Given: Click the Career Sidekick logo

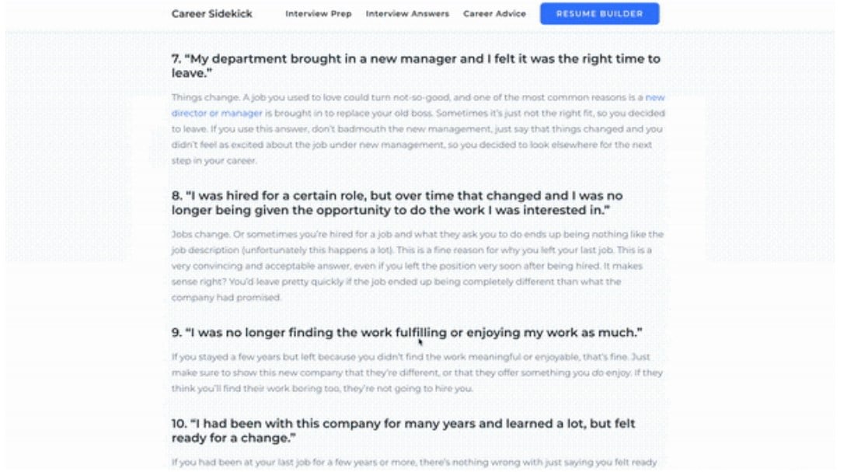Looking at the screenshot, I should [211, 14].
